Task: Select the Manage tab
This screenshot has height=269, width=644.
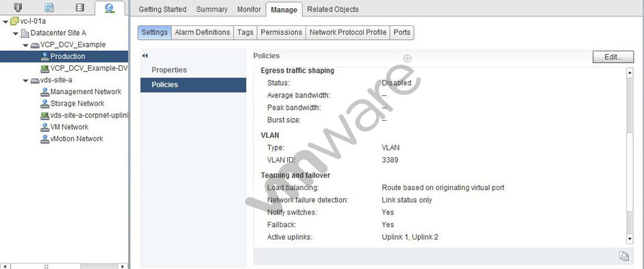Action: coord(284,10)
